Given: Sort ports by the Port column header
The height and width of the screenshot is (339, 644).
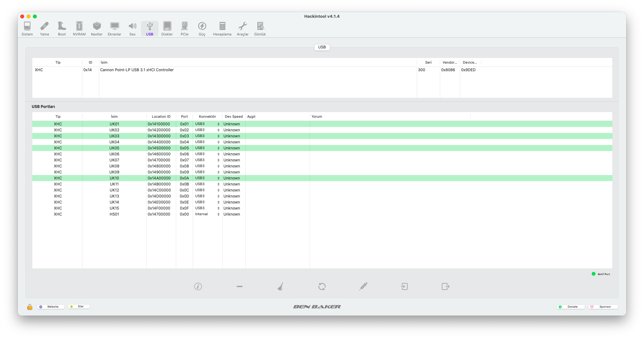Looking at the screenshot, I should click(x=184, y=116).
